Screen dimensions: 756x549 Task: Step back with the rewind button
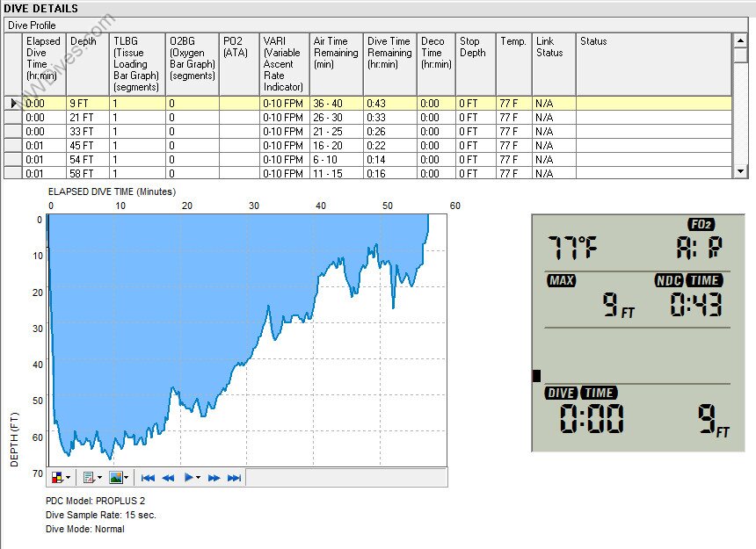click(168, 478)
